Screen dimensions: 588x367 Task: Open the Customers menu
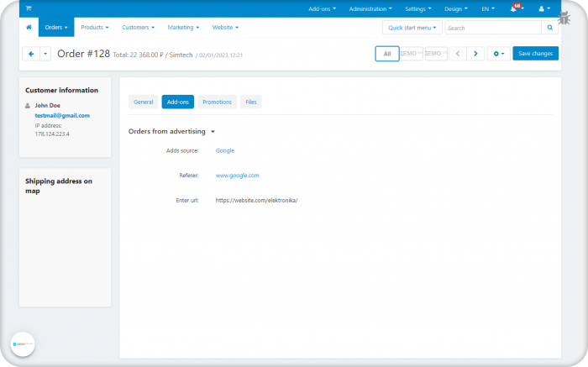pos(138,28)
